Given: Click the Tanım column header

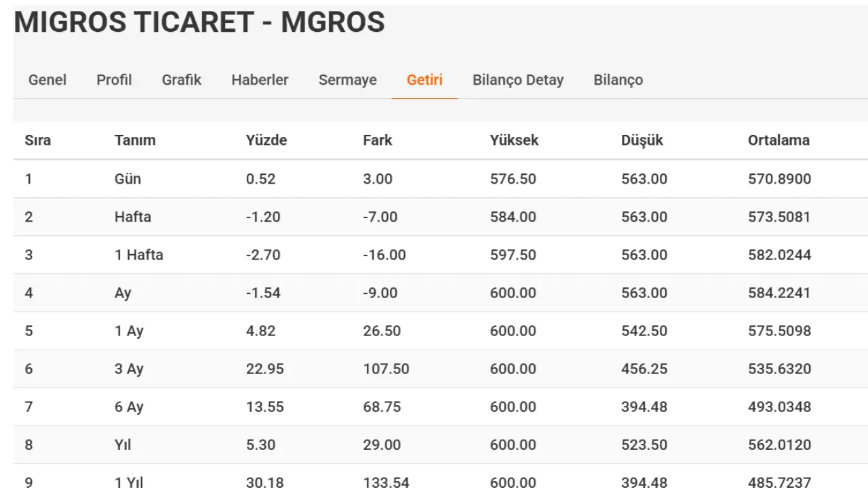Looking at the screenshot, I should tap(135, 140).
